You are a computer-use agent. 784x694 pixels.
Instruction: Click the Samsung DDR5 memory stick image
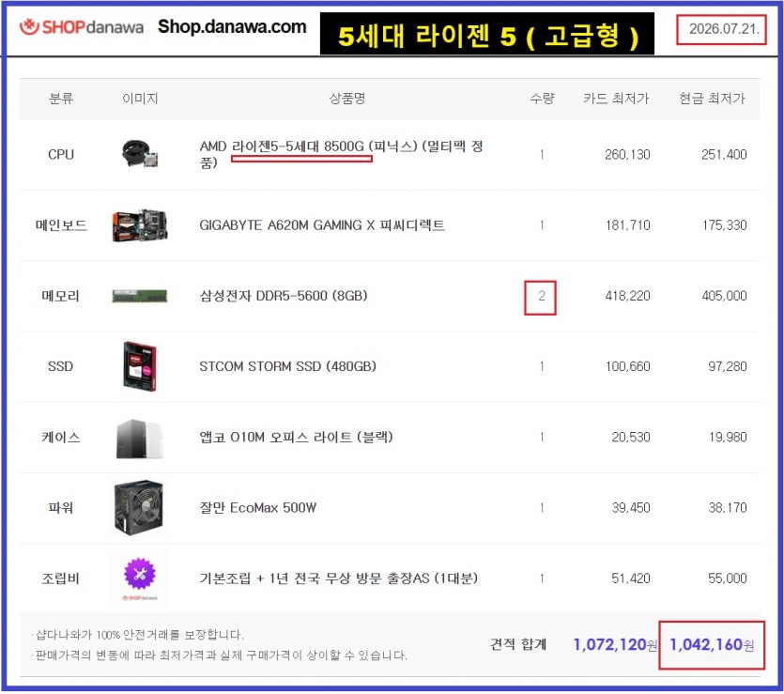pyautogui.click(x=140, y=296)
